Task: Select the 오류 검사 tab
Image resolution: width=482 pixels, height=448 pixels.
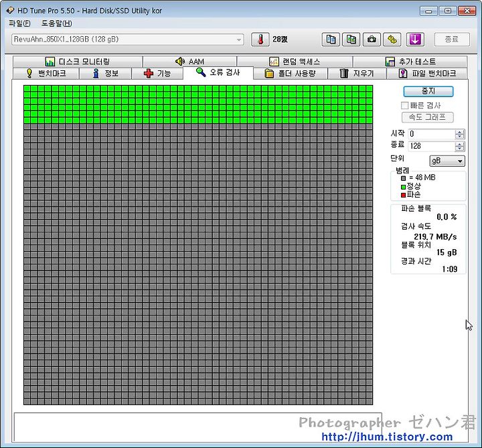Action: point(218,72)
